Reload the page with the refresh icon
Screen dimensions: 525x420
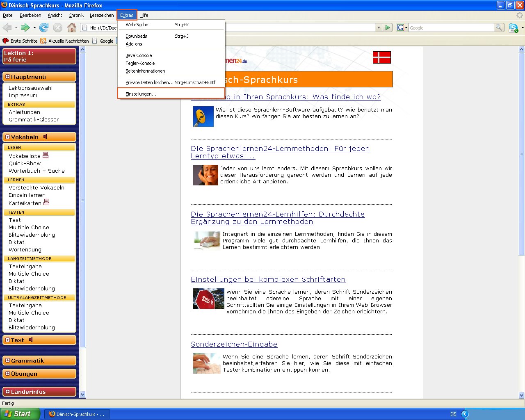click(44, 27)
